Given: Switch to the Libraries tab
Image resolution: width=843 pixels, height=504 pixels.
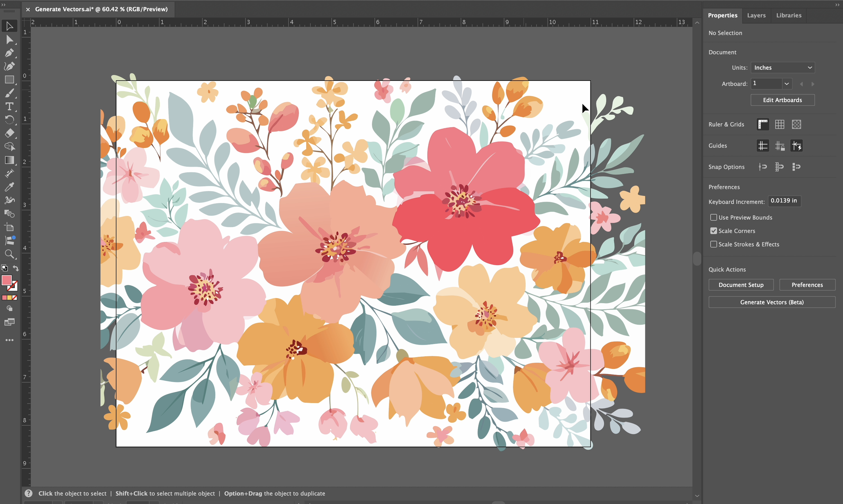Looking at the screenshot, I should tap(789, 15).
